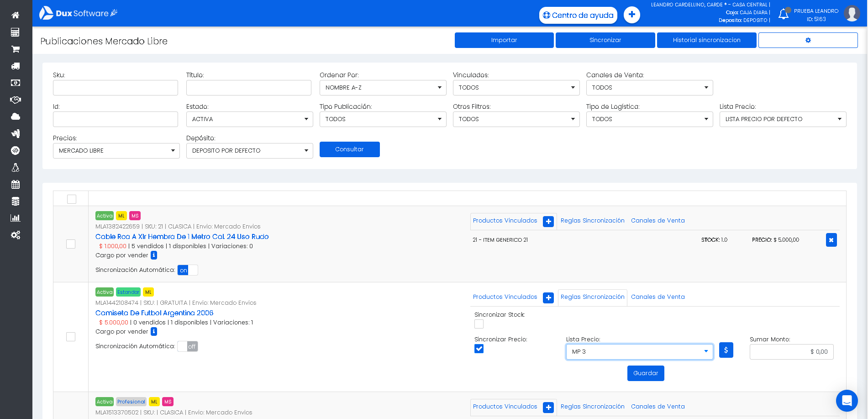The image size is (868, 419).
Task: Open the Cable Rca A Xlr Hembra publication link
Action: coord(182,237)
